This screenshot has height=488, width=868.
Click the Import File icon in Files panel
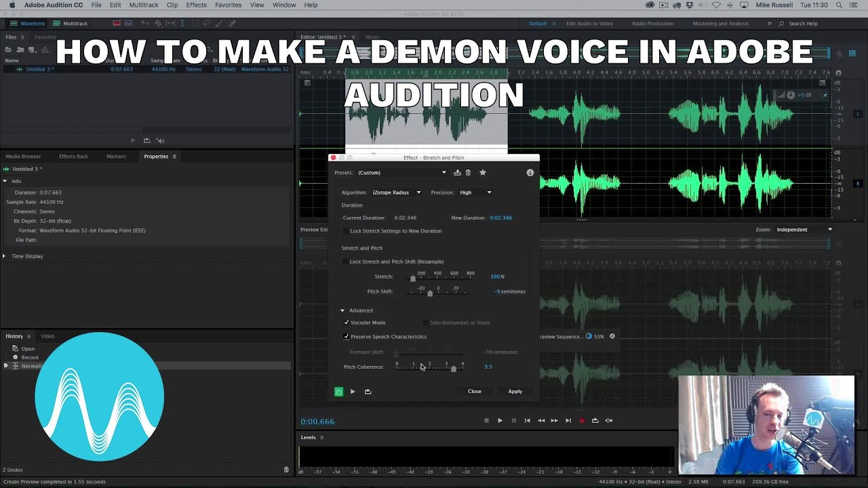click(x=20, y=49)
